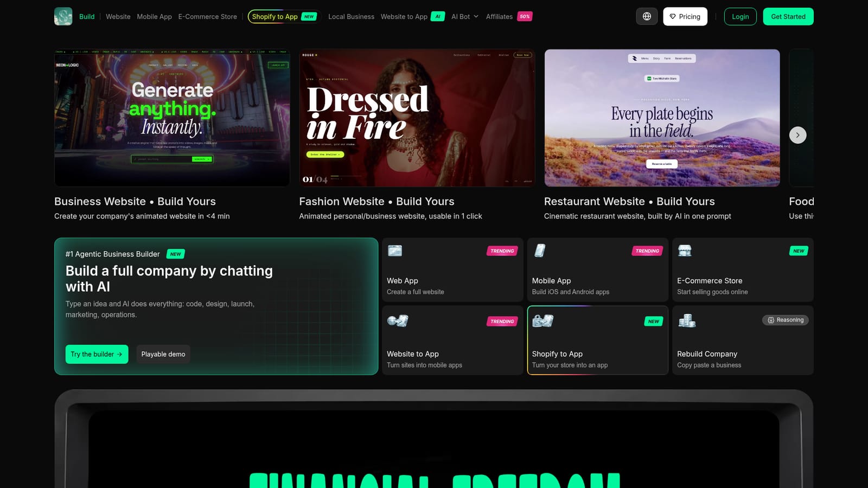Click the Shopify to App card title

(x=557, y=354)
